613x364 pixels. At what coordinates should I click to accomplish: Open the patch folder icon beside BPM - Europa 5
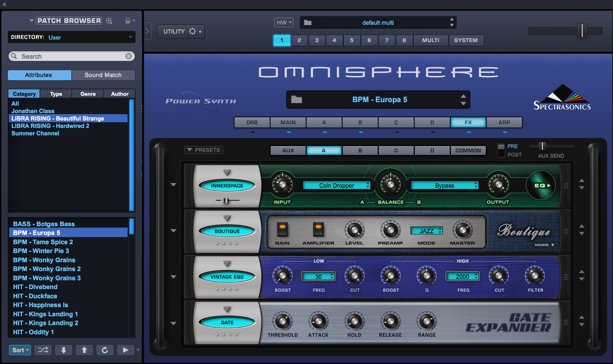click(x=296, y=100)
